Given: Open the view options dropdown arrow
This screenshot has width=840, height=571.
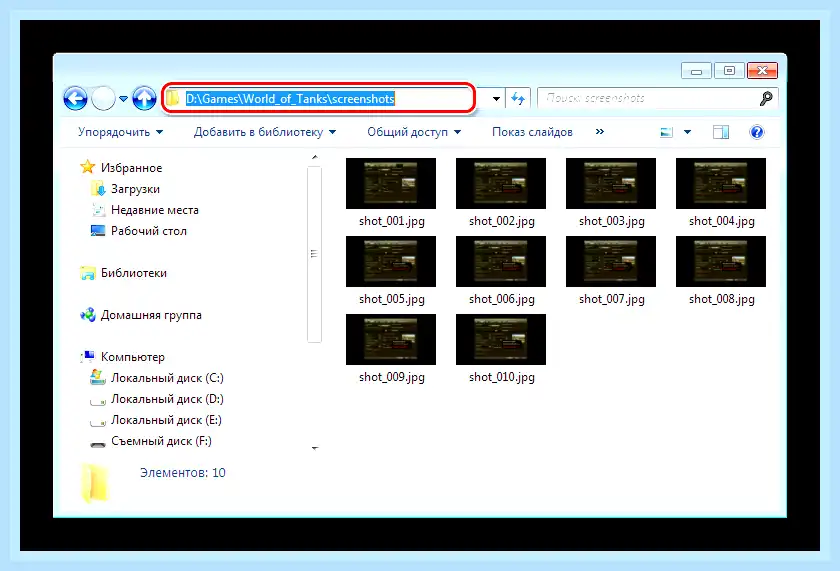Looking at the screenshot, I should coord(687,132).
